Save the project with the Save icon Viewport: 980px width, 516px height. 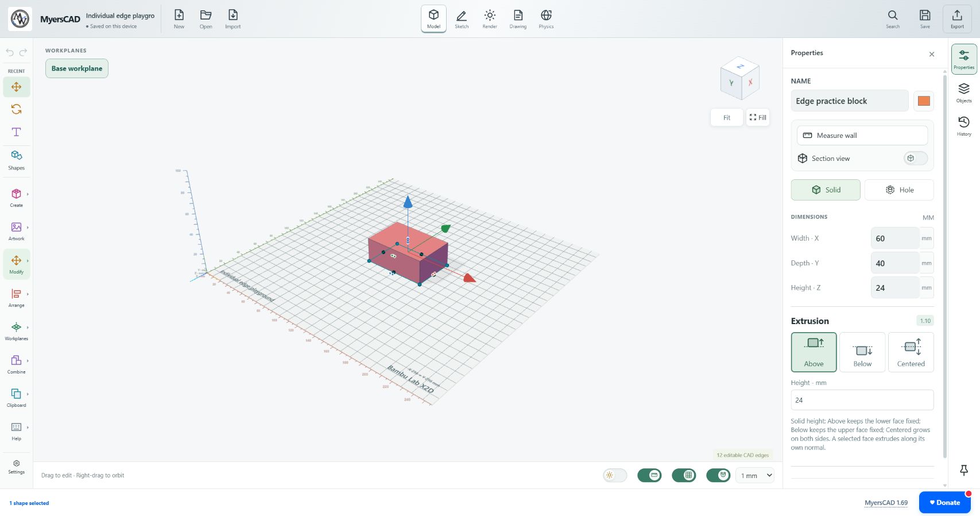925,19
